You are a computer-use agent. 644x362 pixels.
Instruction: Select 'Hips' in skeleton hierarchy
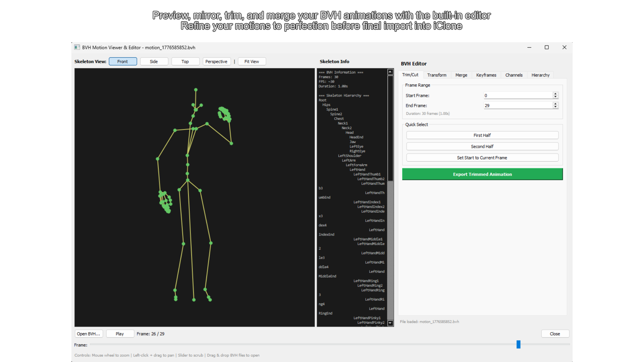point(326,105)
